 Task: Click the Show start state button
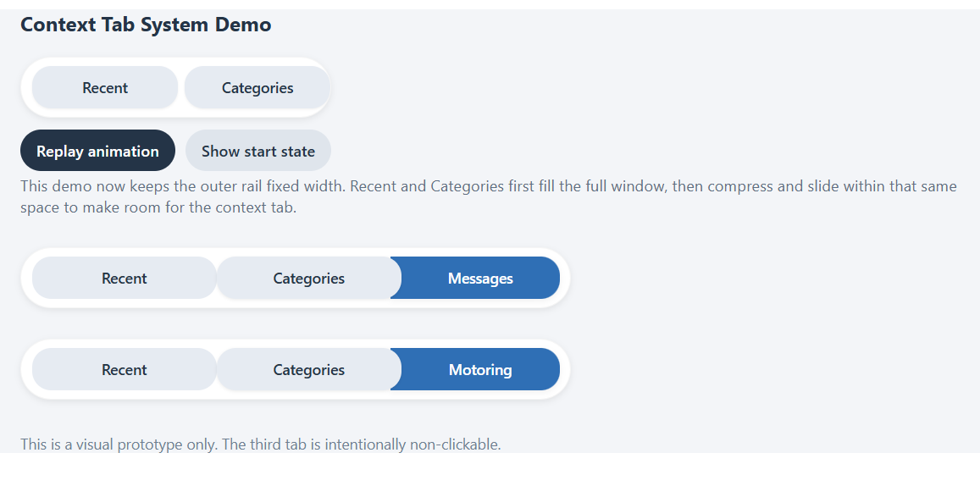click(x=257, y=152)
